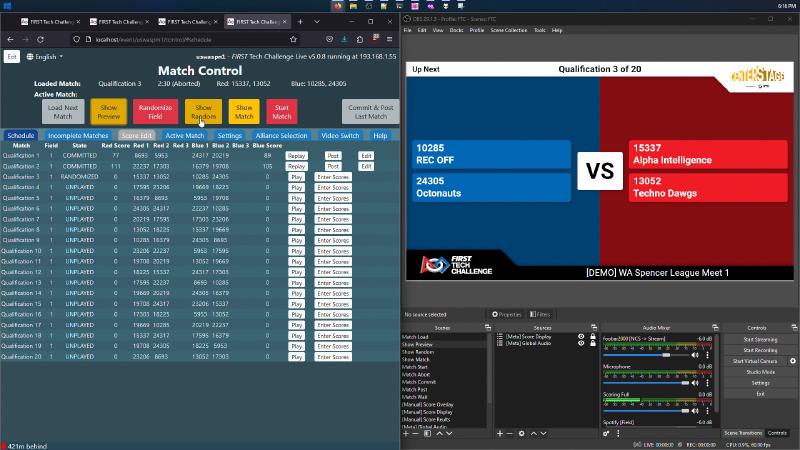Click Start Streaming in OBS Controls
The height and width of the screenshot is (450, 800).
[x=760, y=339]
